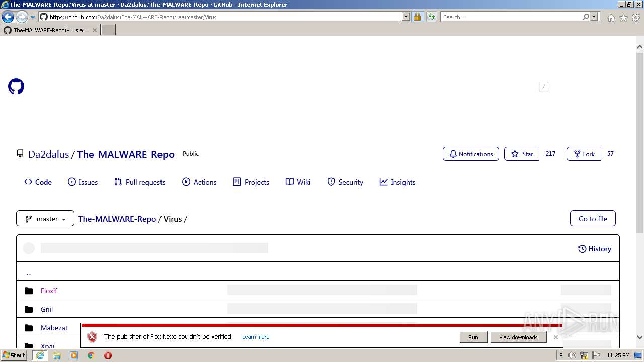Click the GitHub octocat logo
The height and width of the screenshot is (362, 644).
point(16,86)
